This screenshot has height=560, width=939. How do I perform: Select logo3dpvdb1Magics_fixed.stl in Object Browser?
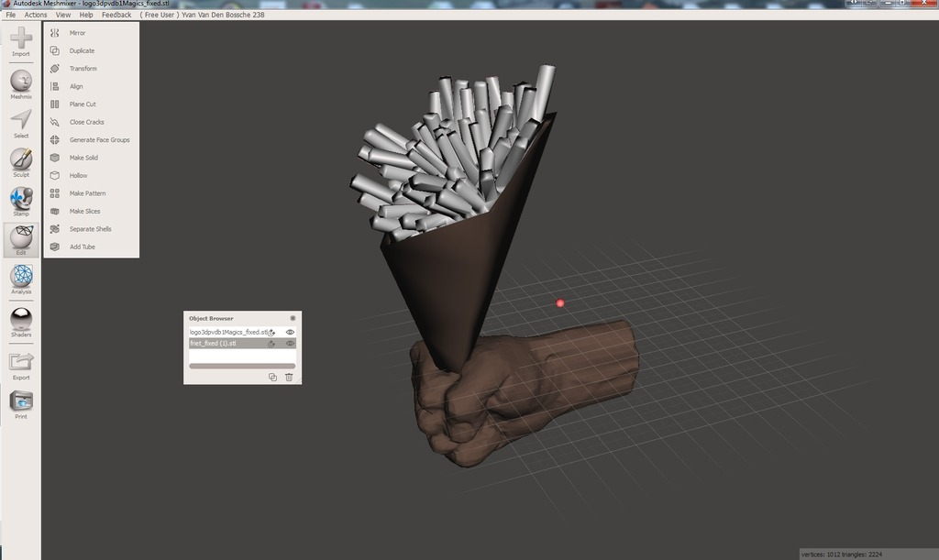[x=228, y=332]
